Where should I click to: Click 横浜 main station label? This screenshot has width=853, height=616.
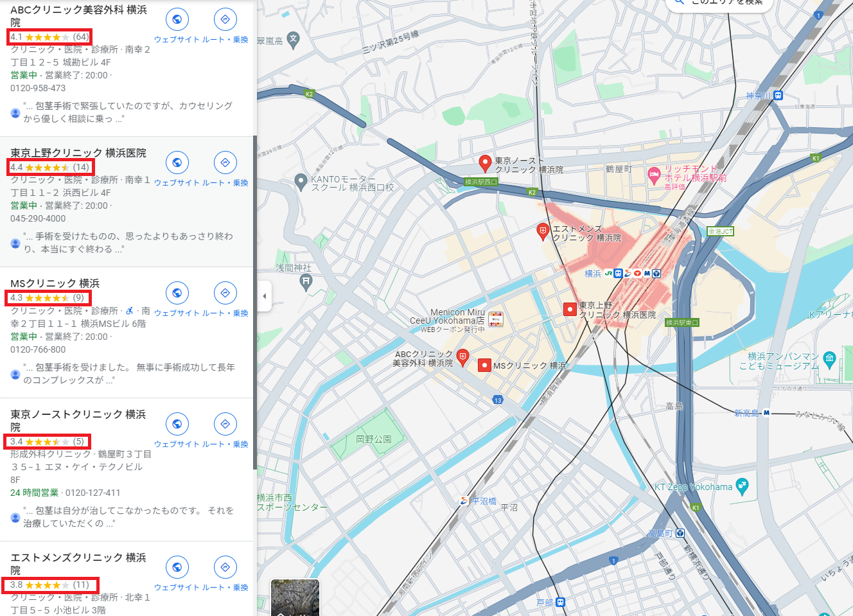point(593,274)
